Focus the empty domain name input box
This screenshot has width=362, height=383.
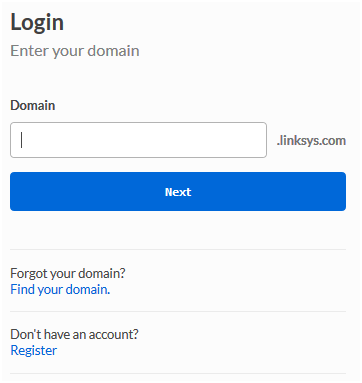(x=138, y=140)
